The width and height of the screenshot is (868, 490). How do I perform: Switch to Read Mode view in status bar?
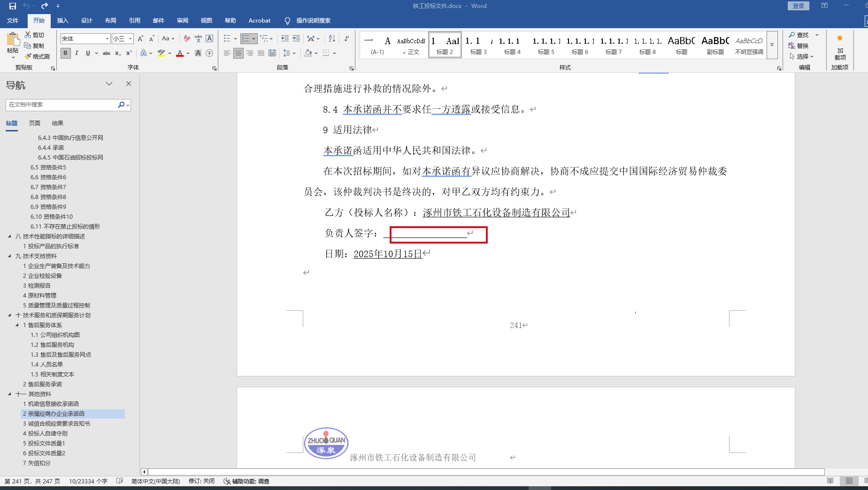point(830,481)
